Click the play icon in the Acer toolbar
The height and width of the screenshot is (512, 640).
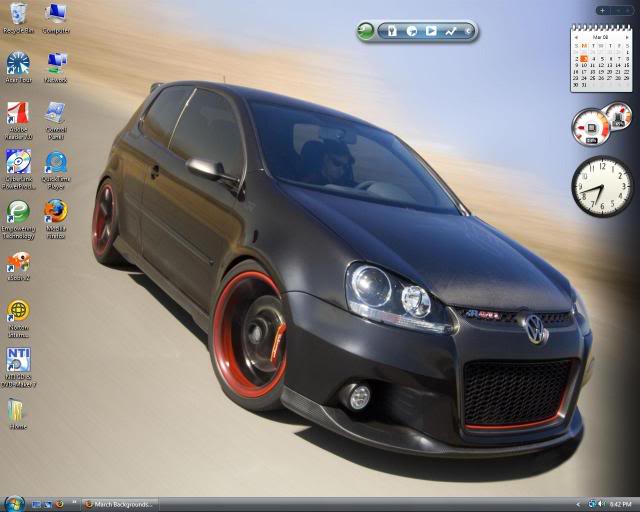click(431, 31)
